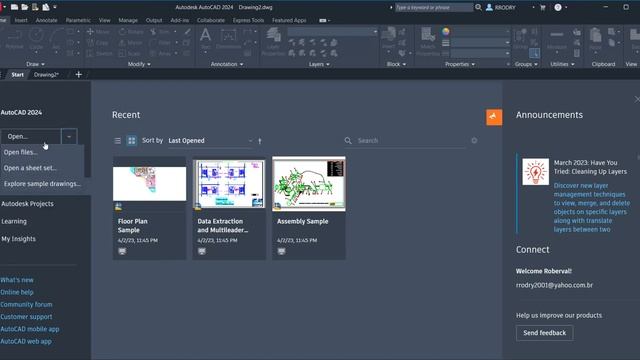Image resolution: width=640 pixels, height=360 pixels.
Task: Click the Help question mark icon
Action: 558,7
